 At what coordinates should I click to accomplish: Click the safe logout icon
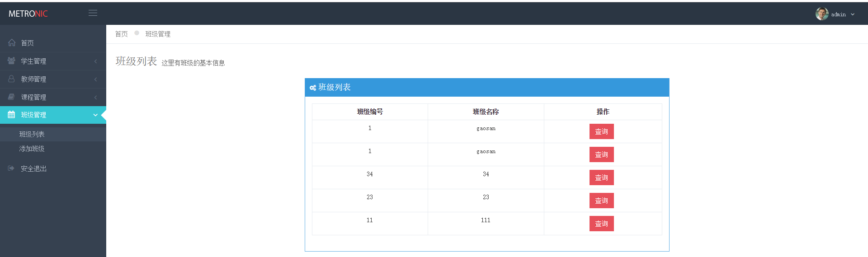tap(12, 168)
